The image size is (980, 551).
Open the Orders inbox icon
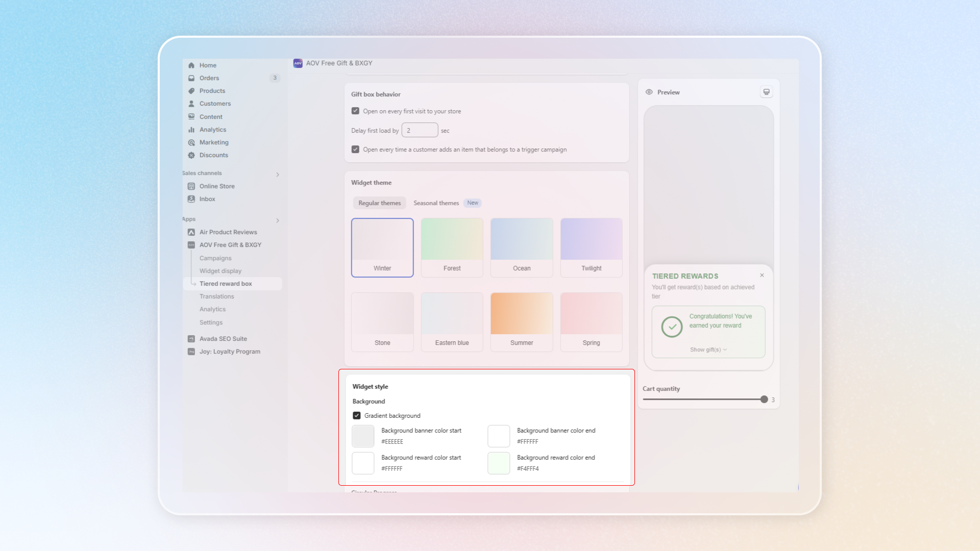coord(191,78)
